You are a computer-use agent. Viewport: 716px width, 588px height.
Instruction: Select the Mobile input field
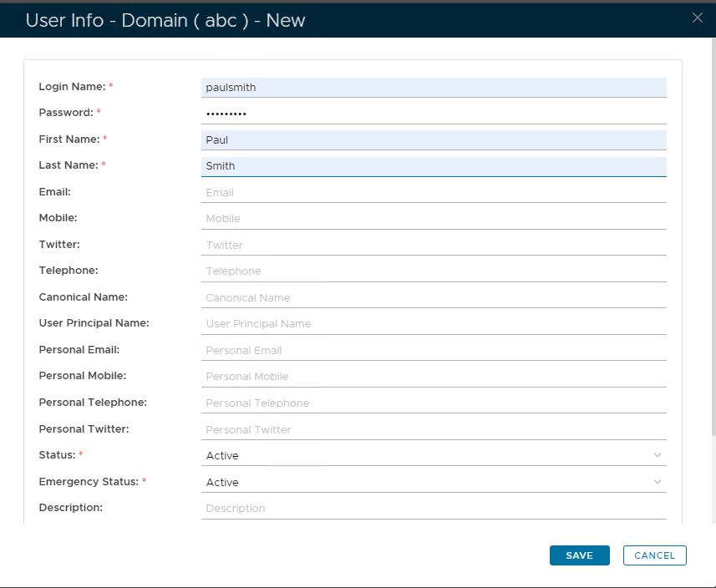tap(433, 219)
